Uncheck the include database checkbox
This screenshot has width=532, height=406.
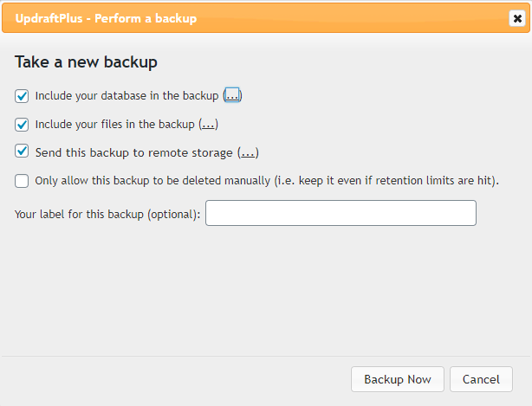22,95
